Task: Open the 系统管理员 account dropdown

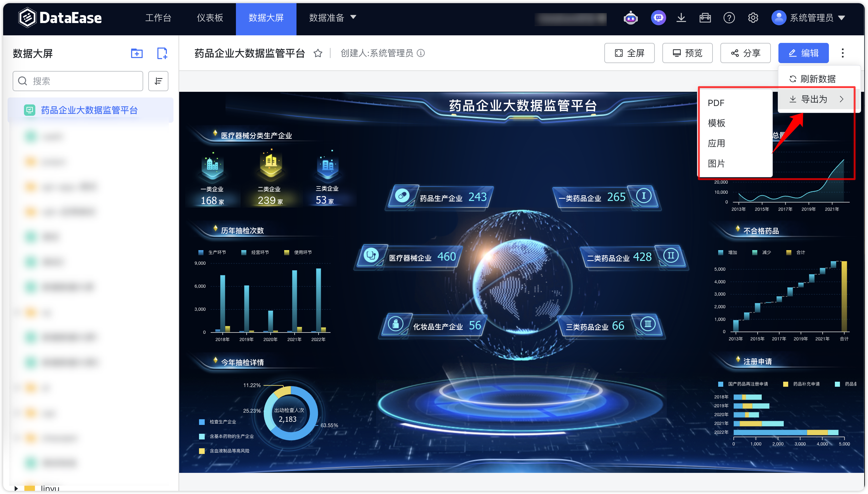Action: point(817,18)
